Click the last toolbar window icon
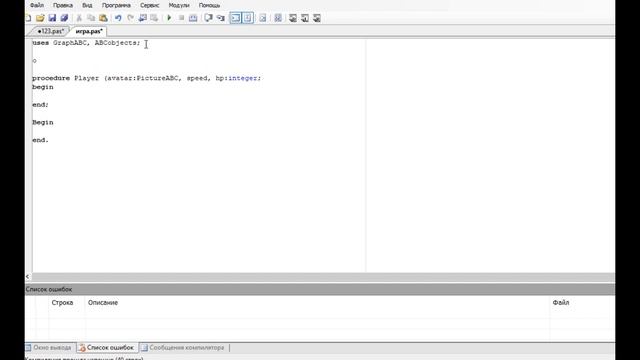 click(317, 18)
